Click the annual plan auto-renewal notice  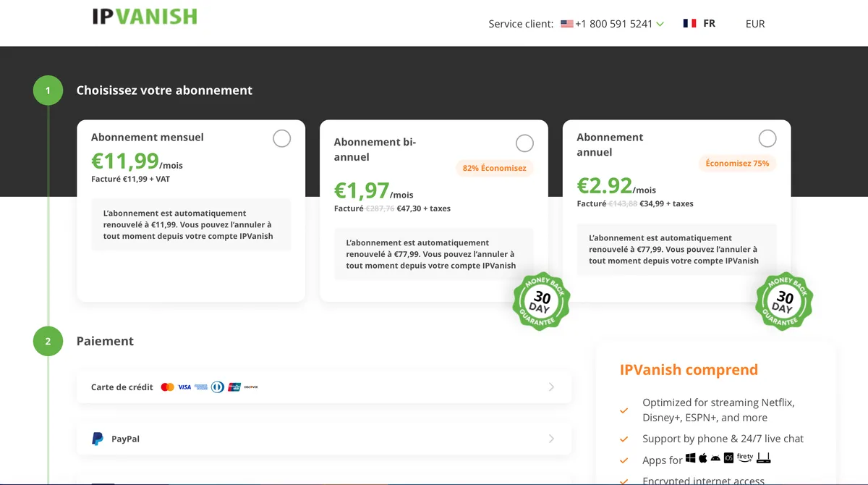click(677, 249)
